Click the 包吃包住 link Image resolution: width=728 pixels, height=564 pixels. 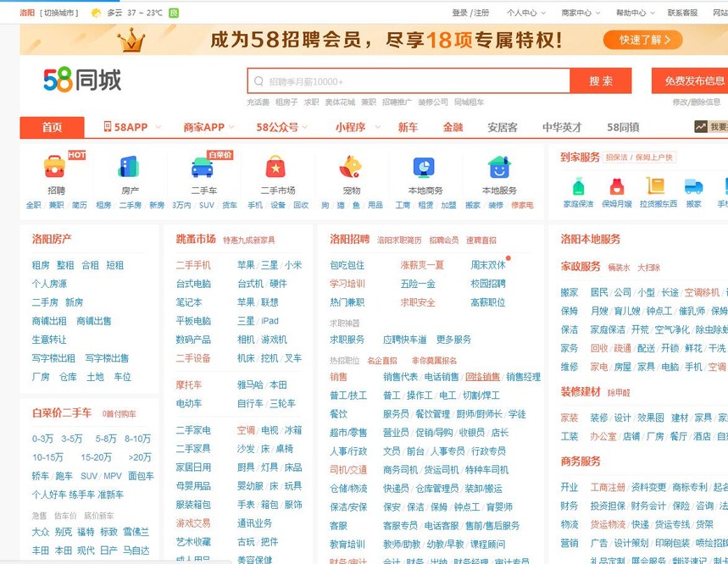[x=347, y=265]
